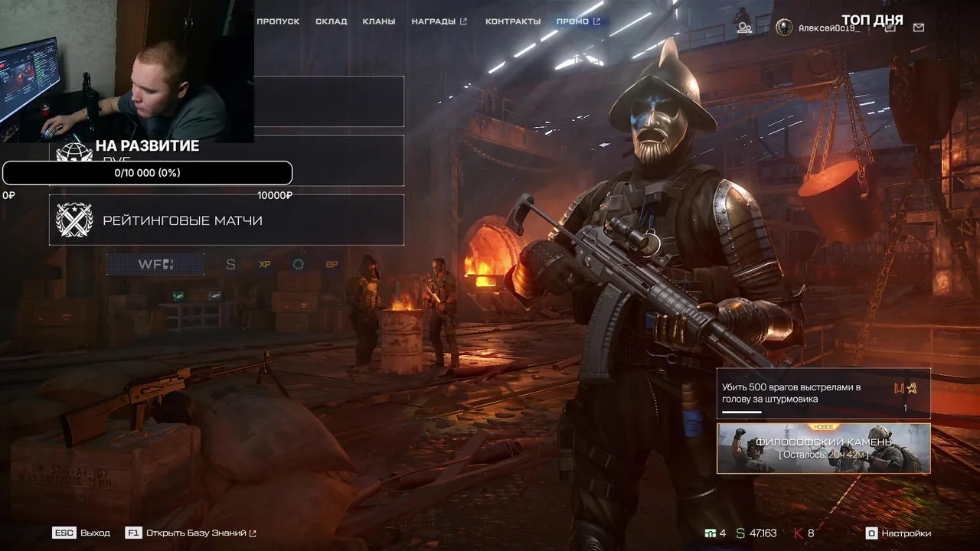The height and width of the screenshot is (551, 980).
Task: Open the ФИЛОСОФСКИЙ КАМЕНЬ event banner
Action: click(824, 448)
